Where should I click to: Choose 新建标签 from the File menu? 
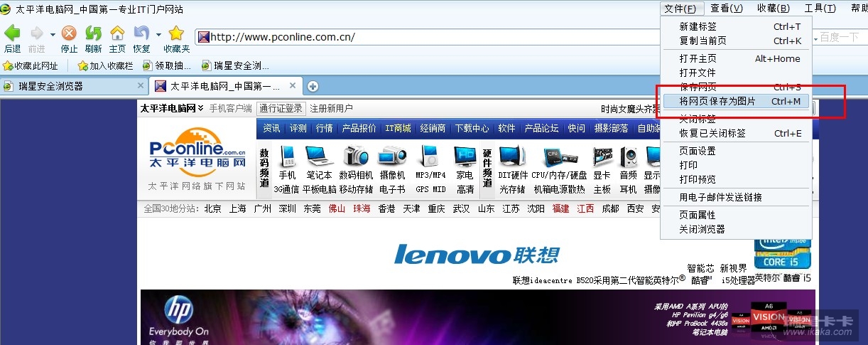(736, 27)
